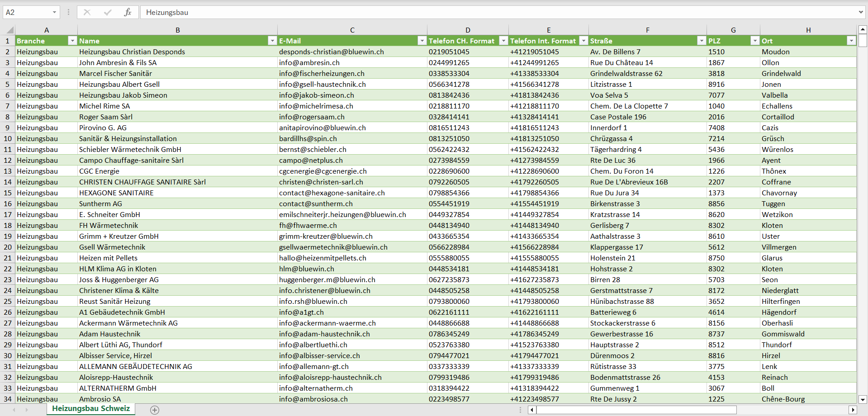Select column E header
868x416 pixels.
549,30
